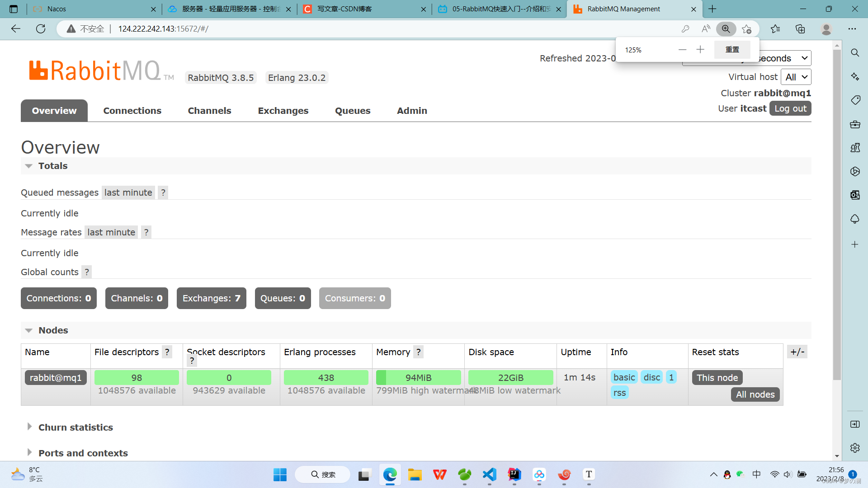Reset stats for All nodes

click(755, 394)
